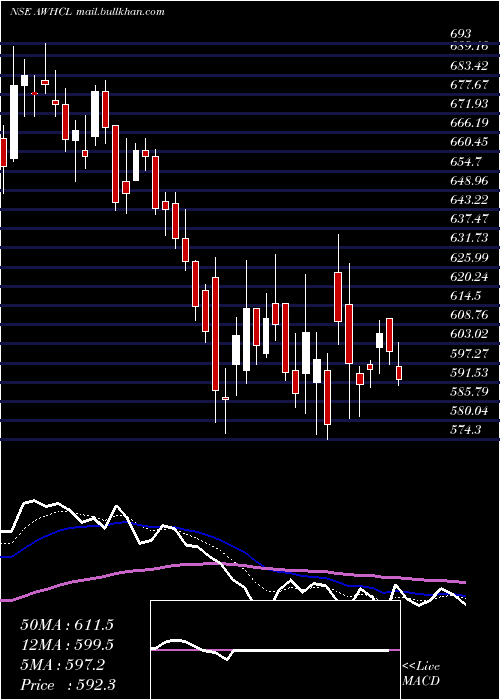Select the 683.42 price axis label

click(x=469, y=66)
